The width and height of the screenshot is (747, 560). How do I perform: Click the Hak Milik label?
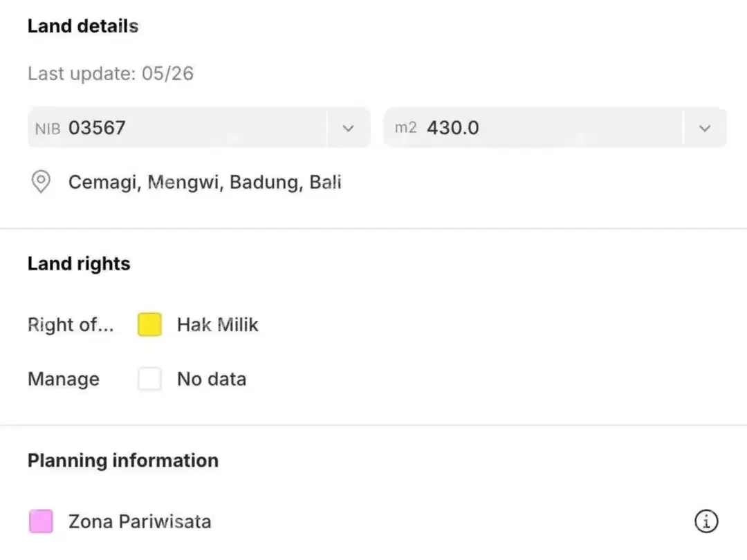coord(218,325)
